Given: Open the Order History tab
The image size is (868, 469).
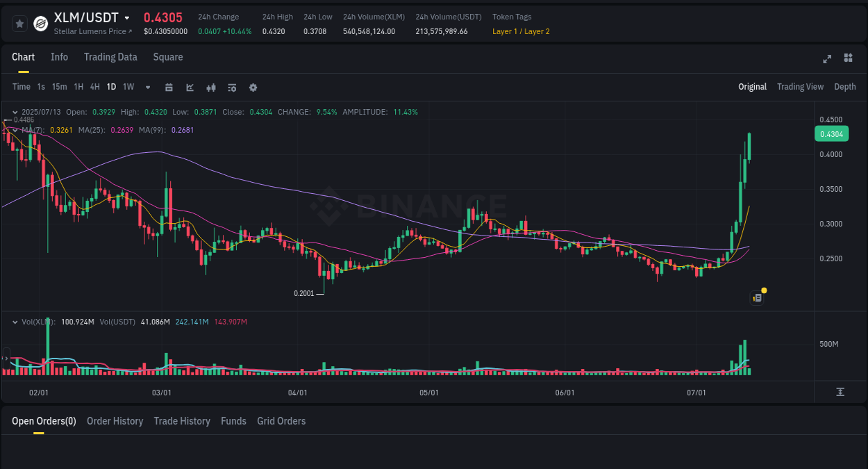Looking at the screenshot, I should 115,421.
